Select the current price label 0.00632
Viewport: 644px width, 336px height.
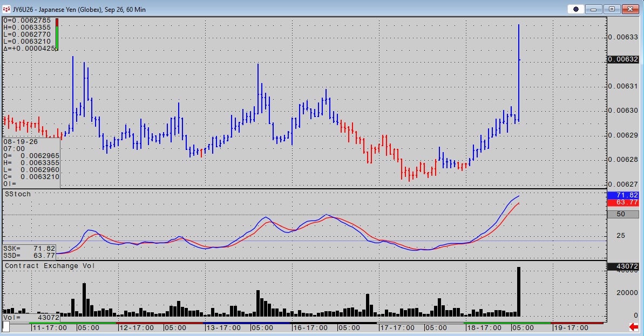pos(623,59)
